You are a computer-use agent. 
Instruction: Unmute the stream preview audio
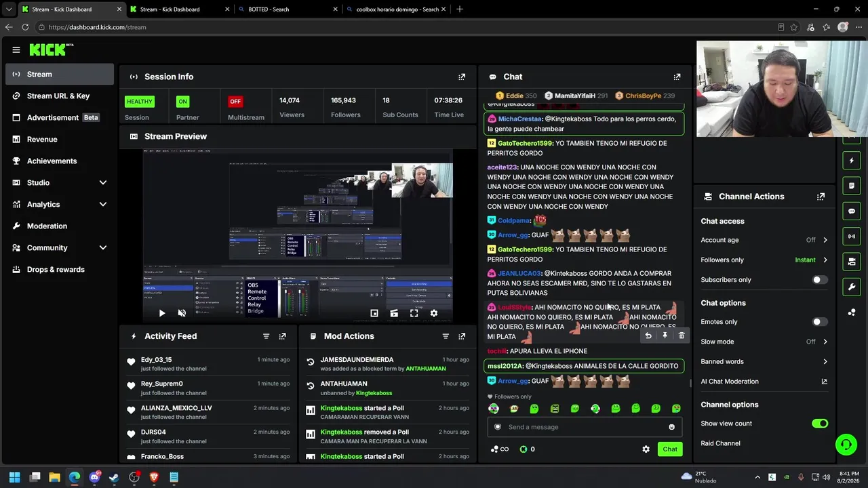182,313
